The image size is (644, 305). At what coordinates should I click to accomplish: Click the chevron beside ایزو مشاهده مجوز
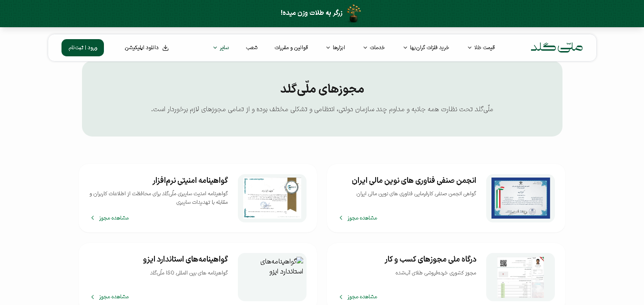point(92,296)
